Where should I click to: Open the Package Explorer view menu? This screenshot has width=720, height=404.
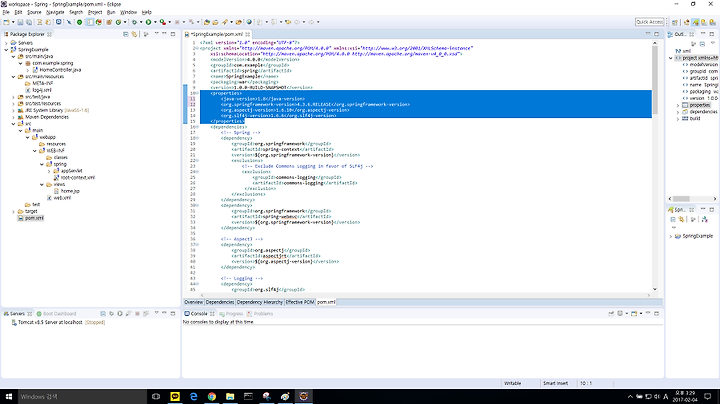coord(156,34)
